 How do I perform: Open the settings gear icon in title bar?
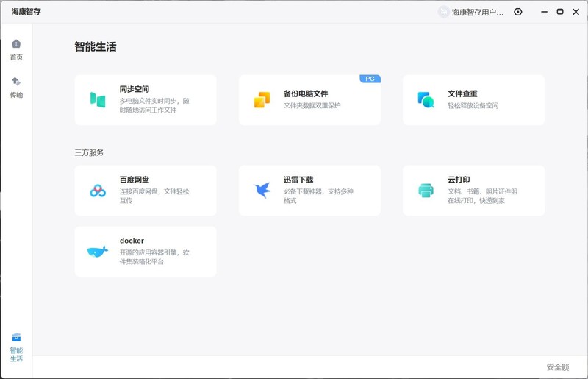click(518, 12)
